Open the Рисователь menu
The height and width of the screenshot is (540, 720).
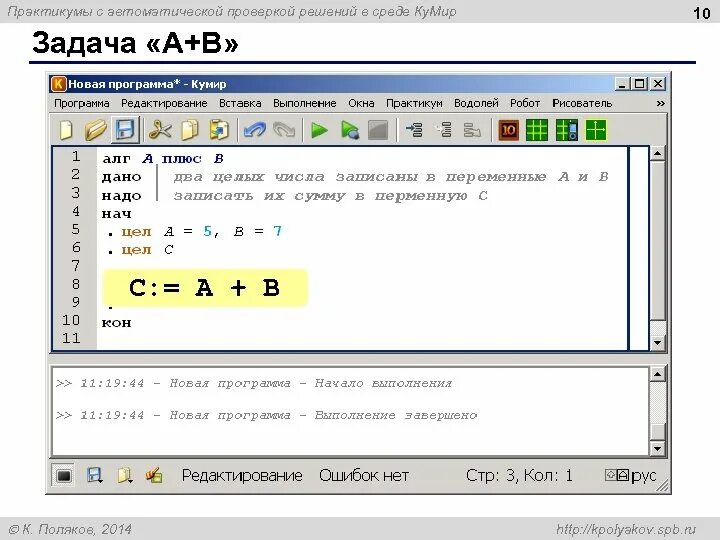582,103
